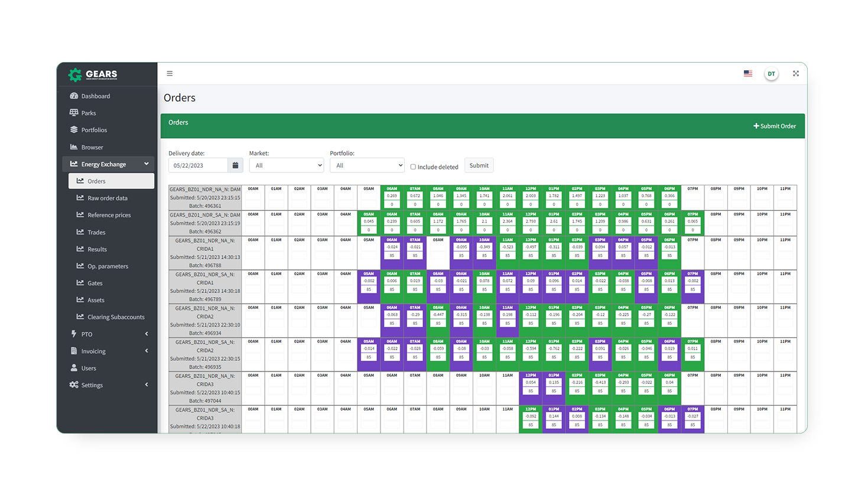This screenshot has width=868, height=502.
Task: Open the calendar date picker icon
Action: coord(235,166)
